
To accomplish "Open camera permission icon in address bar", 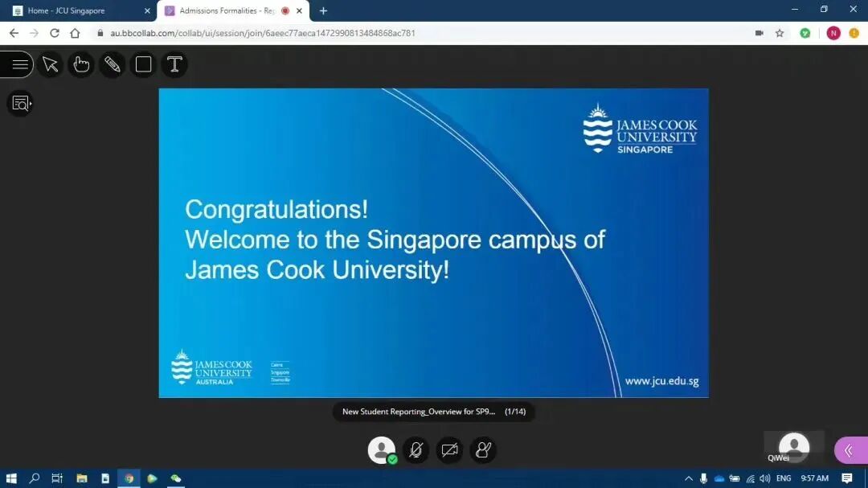I will pyautogui.click(x=759, y=33).
